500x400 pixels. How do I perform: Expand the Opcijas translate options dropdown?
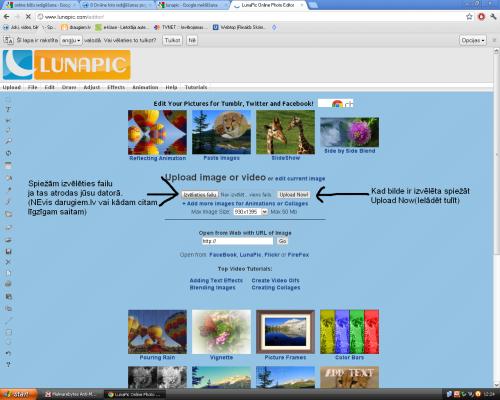coord(473,40)
